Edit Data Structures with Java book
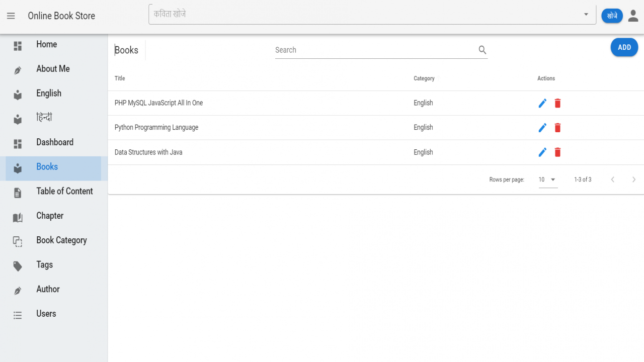This screenshot has height=362, width=644. point(542,152)
